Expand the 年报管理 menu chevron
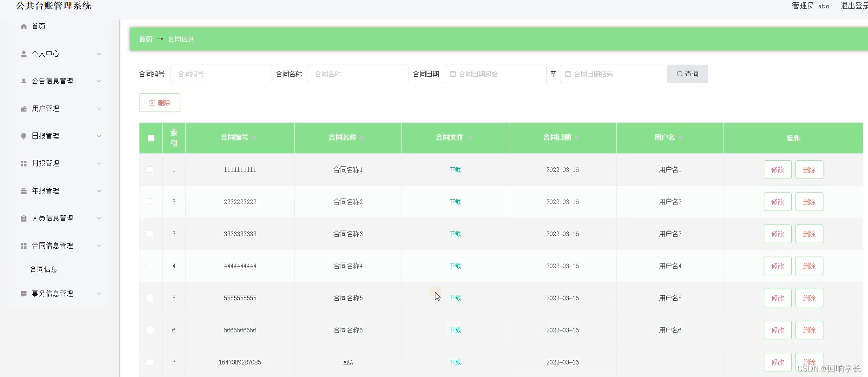Image resolution: width=868 pixels, height=377 pixels. [x=99, y=191]
